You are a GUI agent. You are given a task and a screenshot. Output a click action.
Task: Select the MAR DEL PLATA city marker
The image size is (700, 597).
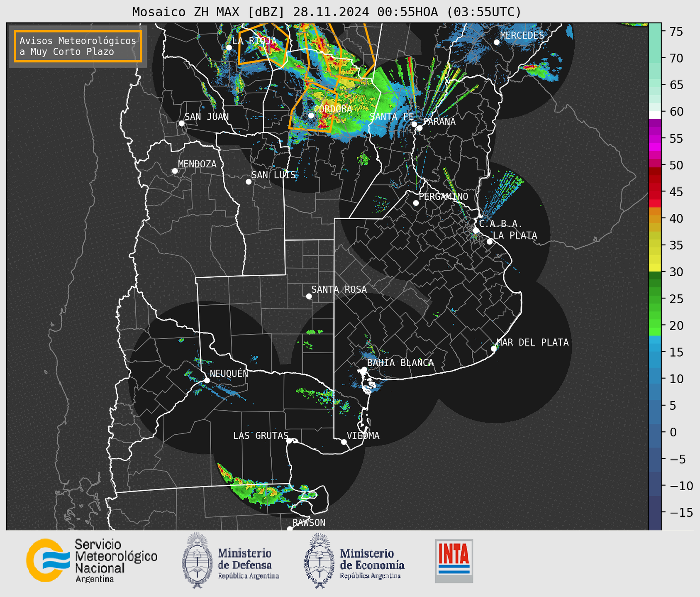(493, 349)
